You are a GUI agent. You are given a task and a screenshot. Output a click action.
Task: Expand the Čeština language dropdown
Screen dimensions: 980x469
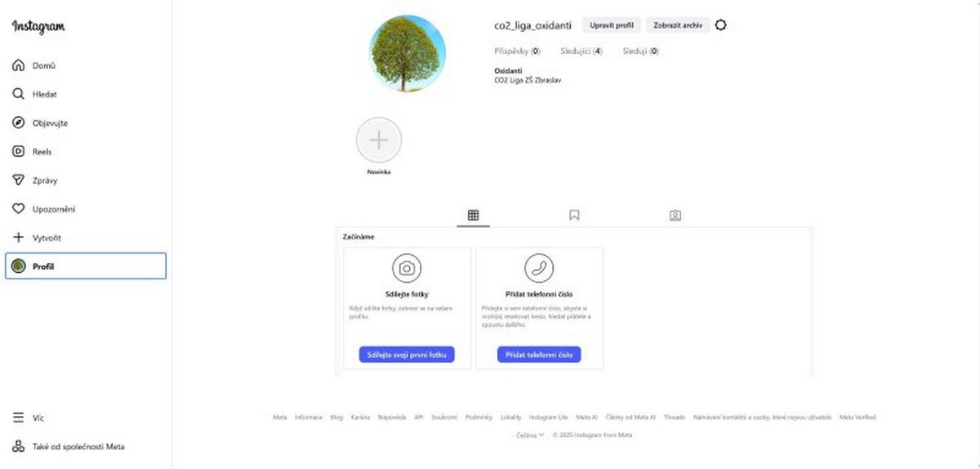(530, 435)
